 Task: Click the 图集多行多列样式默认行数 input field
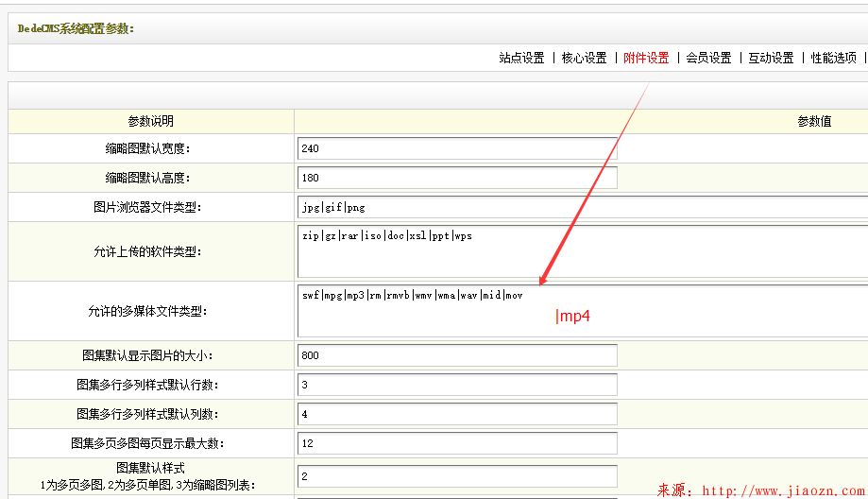(x=456, y=385)
